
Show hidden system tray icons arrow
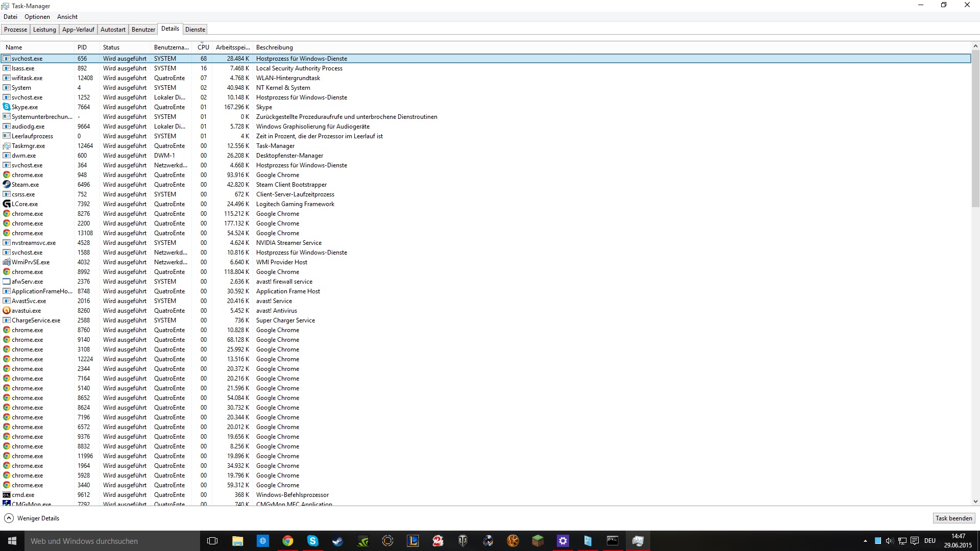(865, 541)
